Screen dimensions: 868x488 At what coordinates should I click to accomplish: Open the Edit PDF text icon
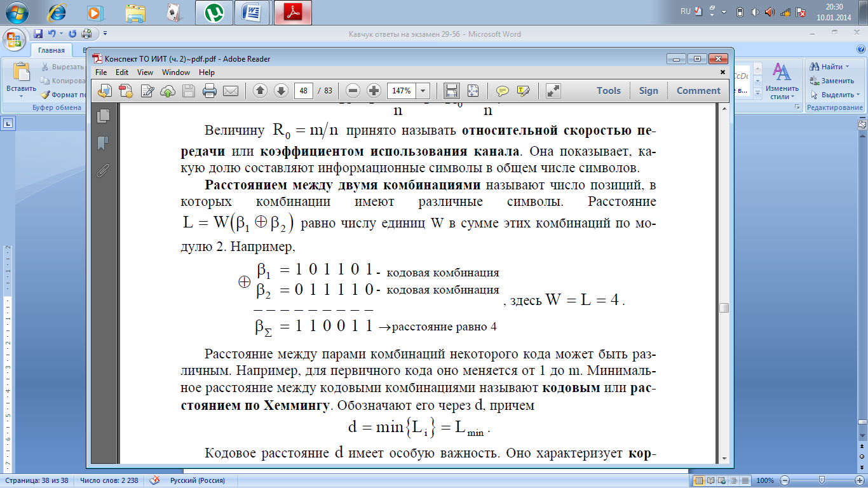[147, 91]
